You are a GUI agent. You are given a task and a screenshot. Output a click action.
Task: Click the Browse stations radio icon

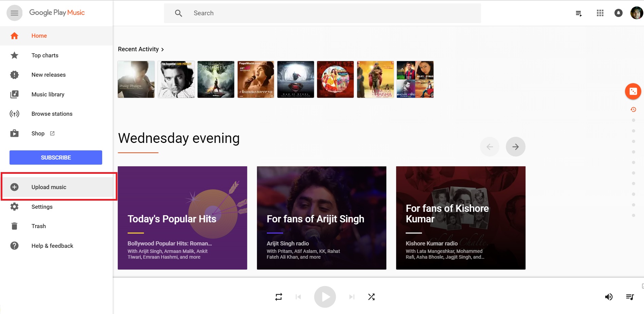point(14,114)
